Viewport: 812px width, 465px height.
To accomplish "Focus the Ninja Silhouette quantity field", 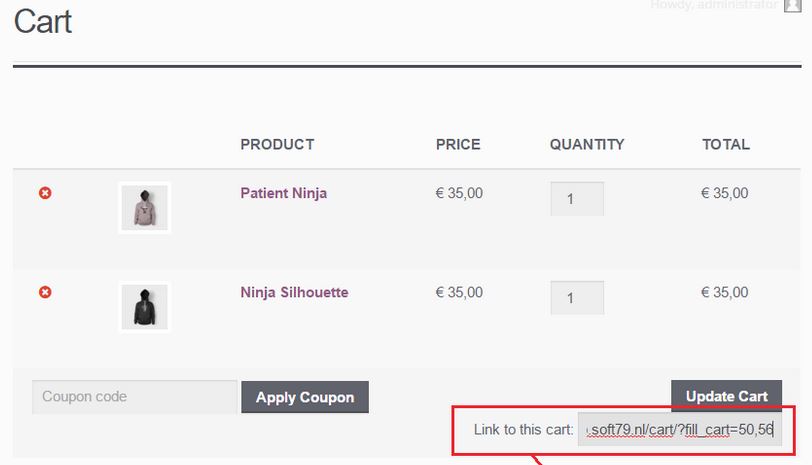I will (x=577, y=298).
